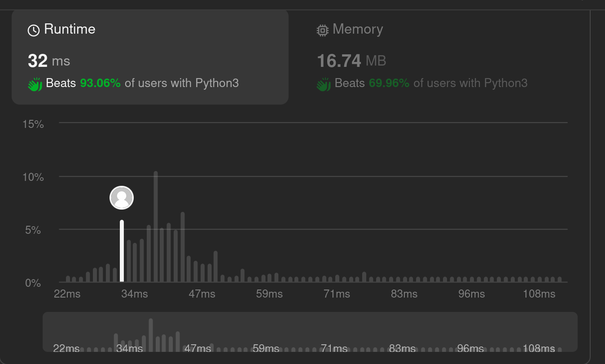Click the chip icon beside Memory
Image resolution: width=605 pixels, height=364 pixels.
(x=322, y=30)
